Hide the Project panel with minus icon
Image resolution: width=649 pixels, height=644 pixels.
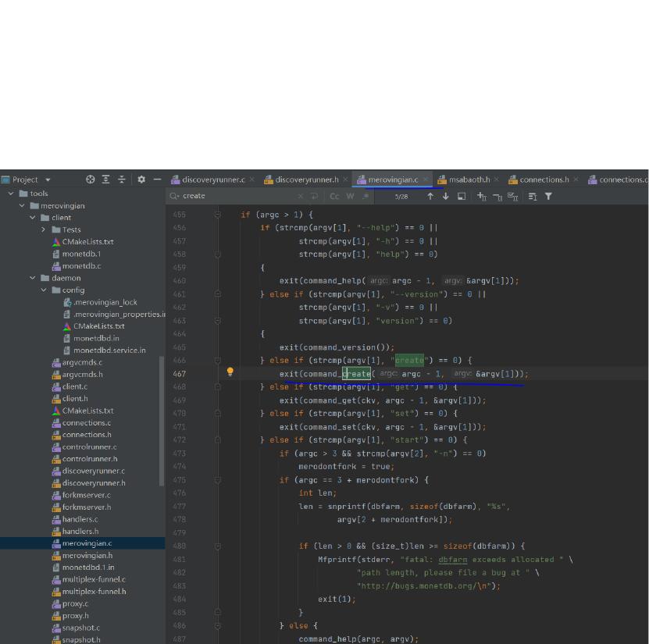[157, 180]
